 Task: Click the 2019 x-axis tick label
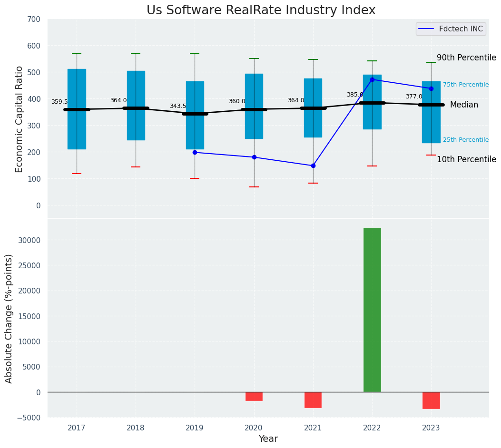click(x=195, y=428)
